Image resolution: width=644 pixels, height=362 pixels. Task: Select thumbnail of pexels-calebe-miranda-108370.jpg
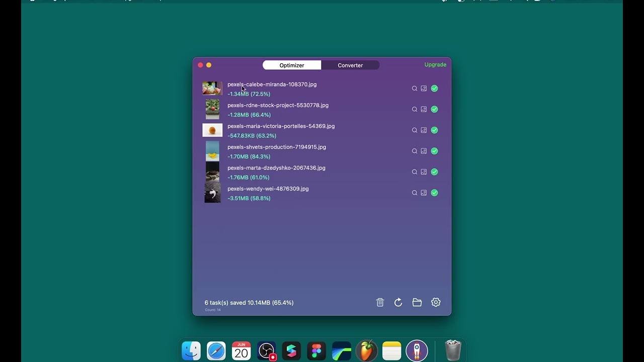pos(212,88)
